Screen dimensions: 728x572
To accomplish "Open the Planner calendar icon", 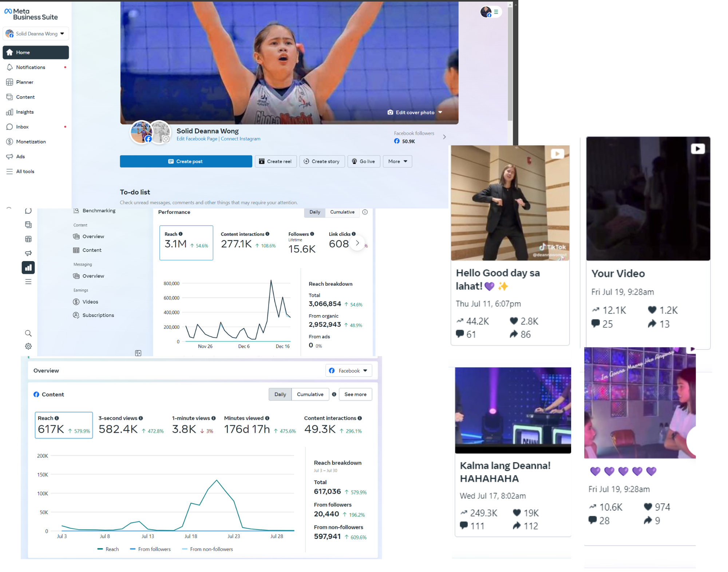I will 10,82.
